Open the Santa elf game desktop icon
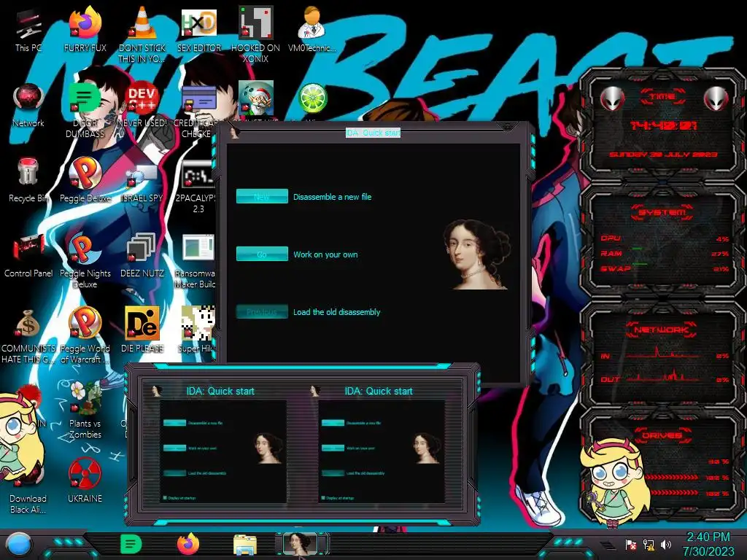This screenshot has width=747, height=560. point(255,100)
